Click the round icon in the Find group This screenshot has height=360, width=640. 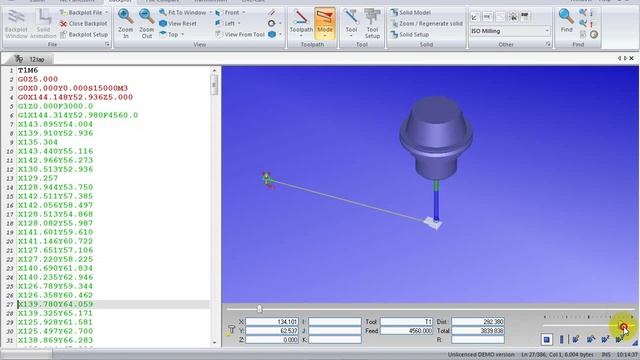tap(594, 35)
